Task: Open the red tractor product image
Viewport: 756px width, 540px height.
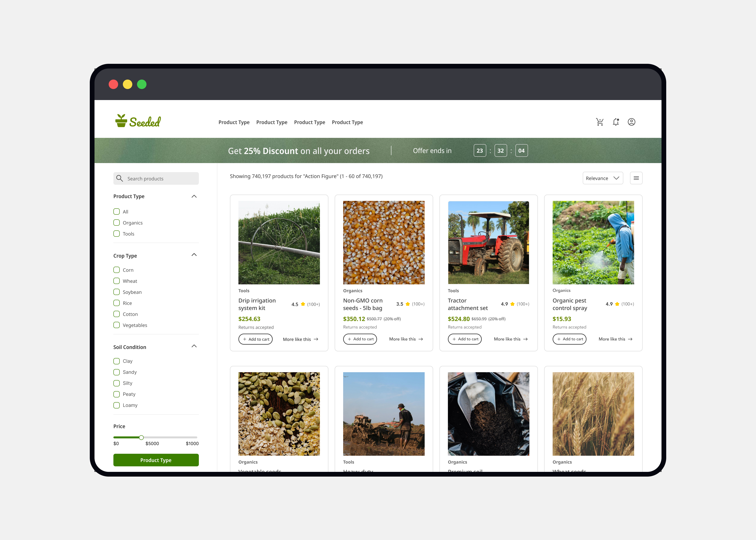Action: [488, 242]
